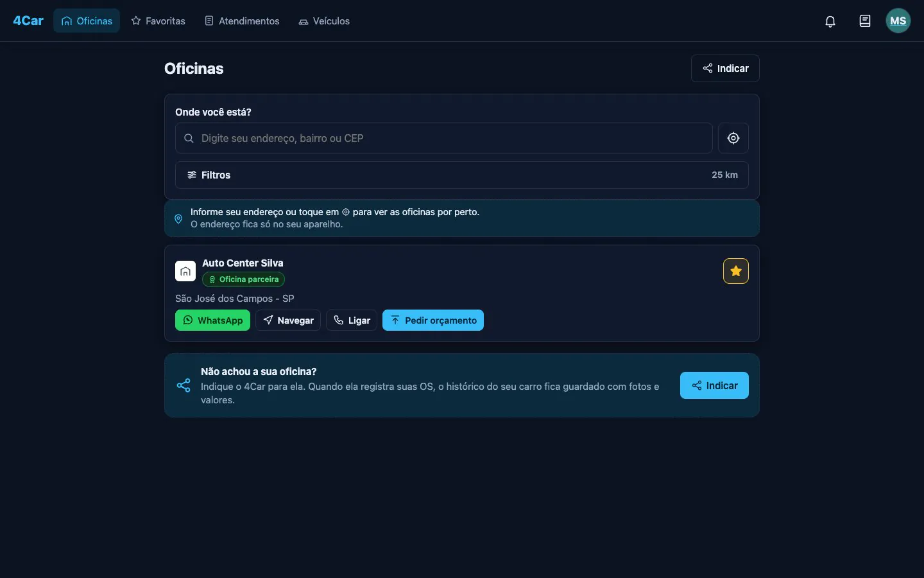Click the Ligar call button
The image size is (924, 578).
352,320
